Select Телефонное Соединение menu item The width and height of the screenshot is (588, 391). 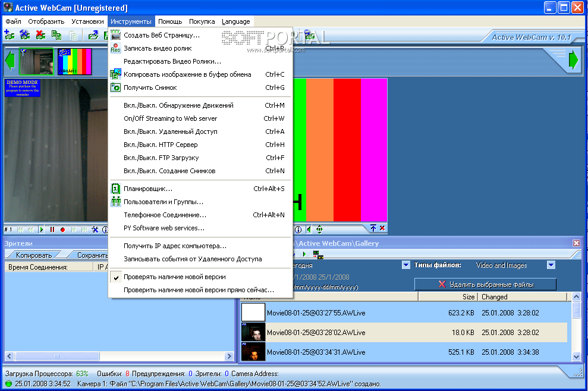[200, 215]
